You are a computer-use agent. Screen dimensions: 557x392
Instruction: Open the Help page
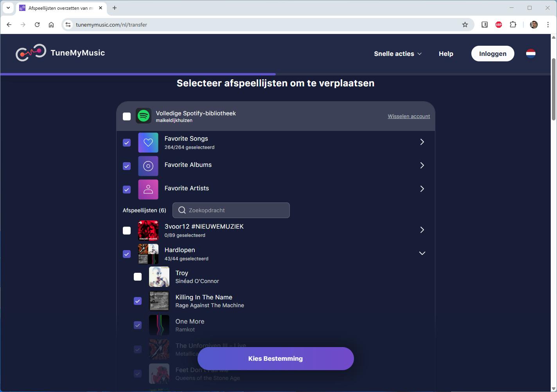[x=446, y=54]
